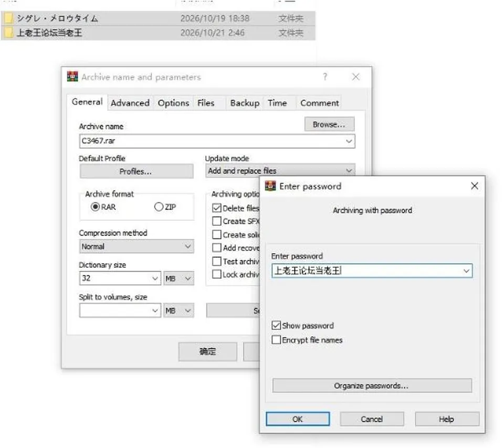The image size is (504, 448).
Task: Click the question mark help icon
Action: (325, 77)
